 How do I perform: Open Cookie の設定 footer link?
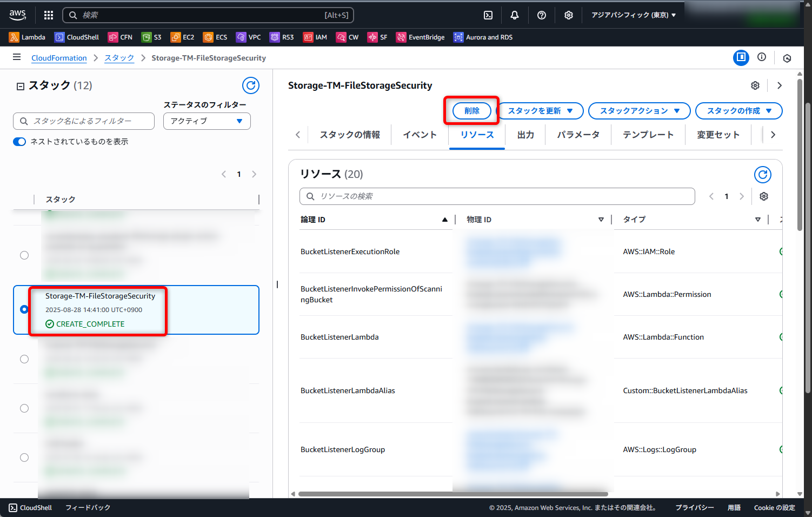774,508
